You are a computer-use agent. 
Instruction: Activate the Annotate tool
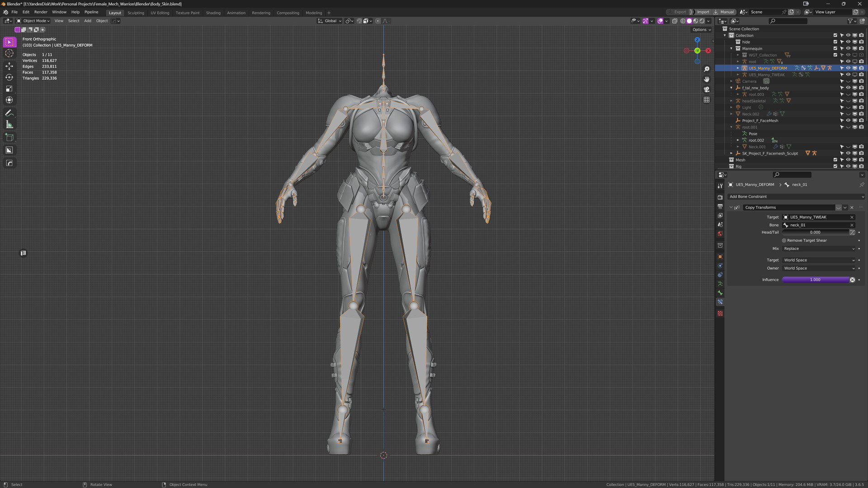[x=9, y=113]
